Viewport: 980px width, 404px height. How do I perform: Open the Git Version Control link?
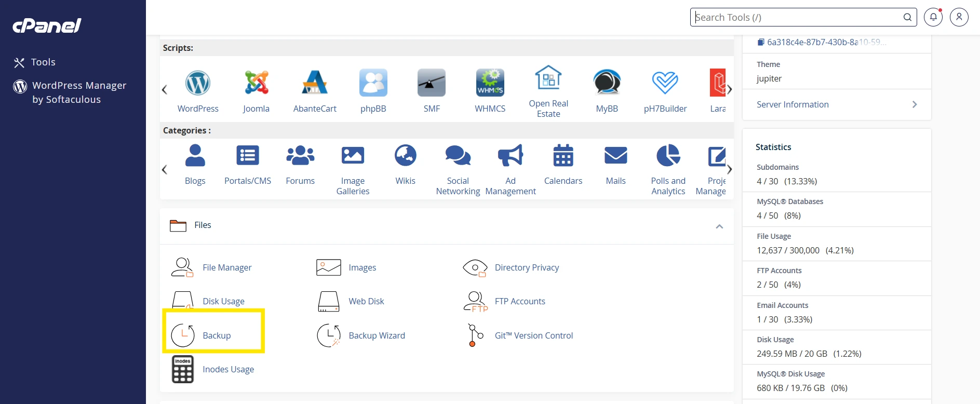(x=534, y=335)
